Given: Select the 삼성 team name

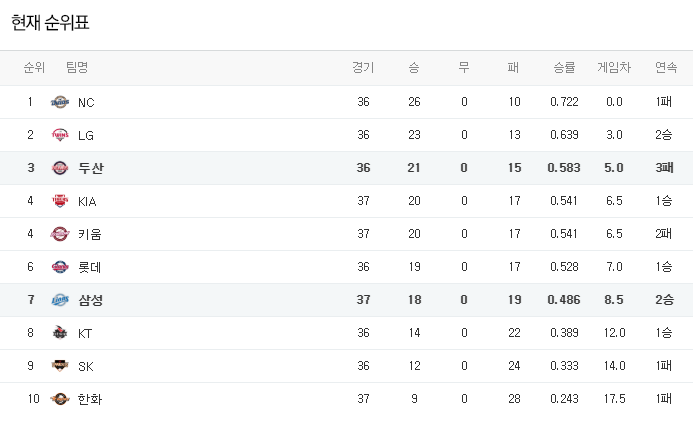Looking at the screenshot, I should [x=90, y=300].
